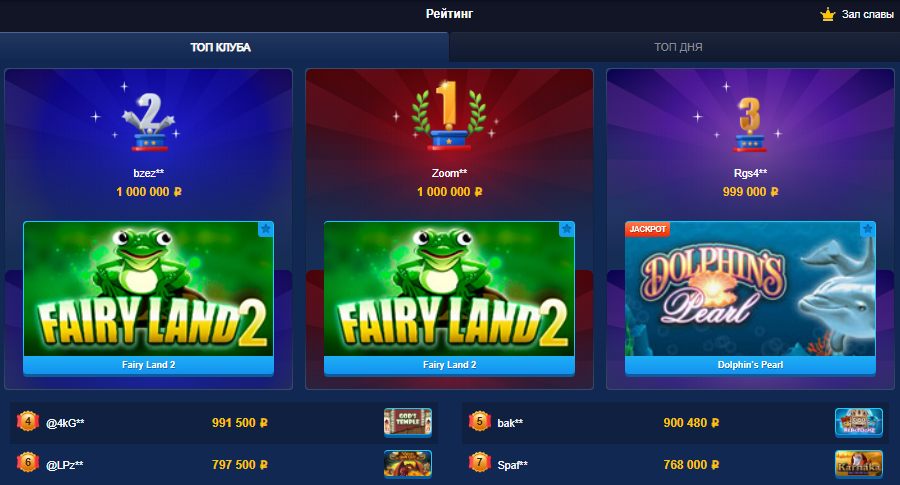The height and width of the screenshot is (485, 900).
Task: Open the Зал славы crown icon
Action: [827, 14]
